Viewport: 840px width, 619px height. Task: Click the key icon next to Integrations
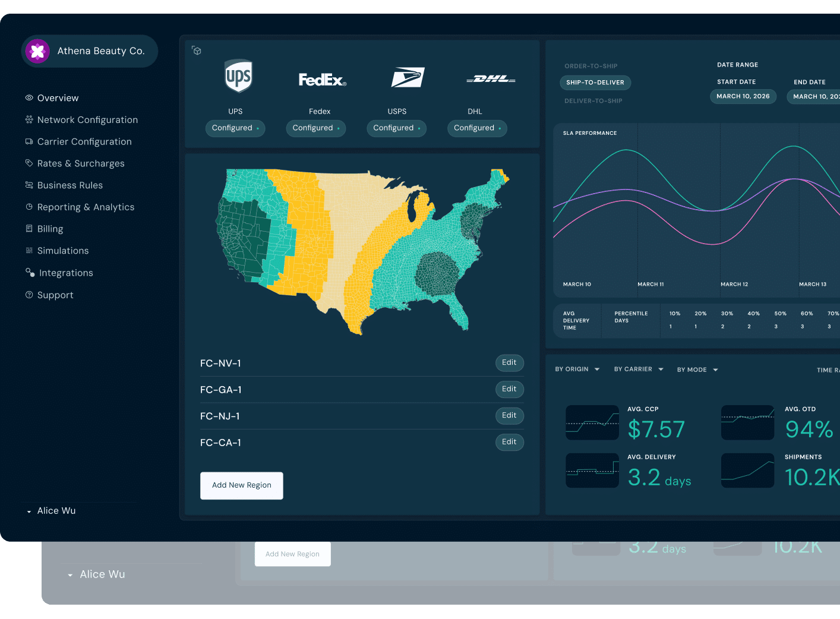[29, 272]
